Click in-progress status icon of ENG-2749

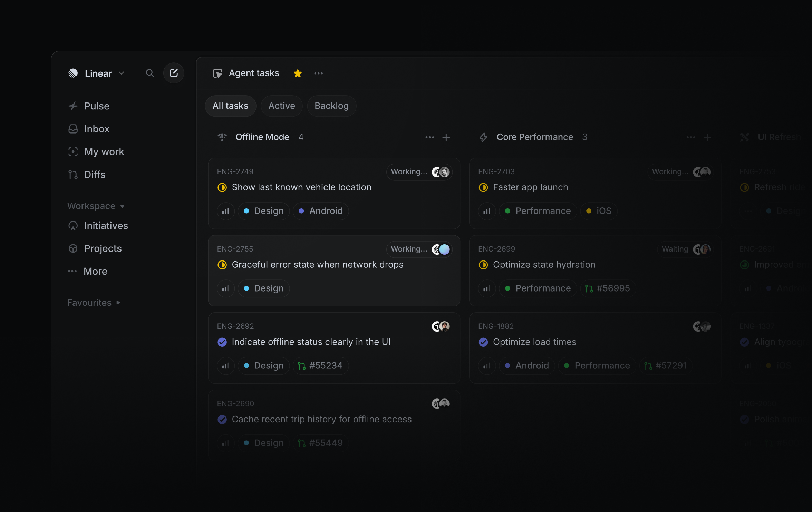pos(222,187)
